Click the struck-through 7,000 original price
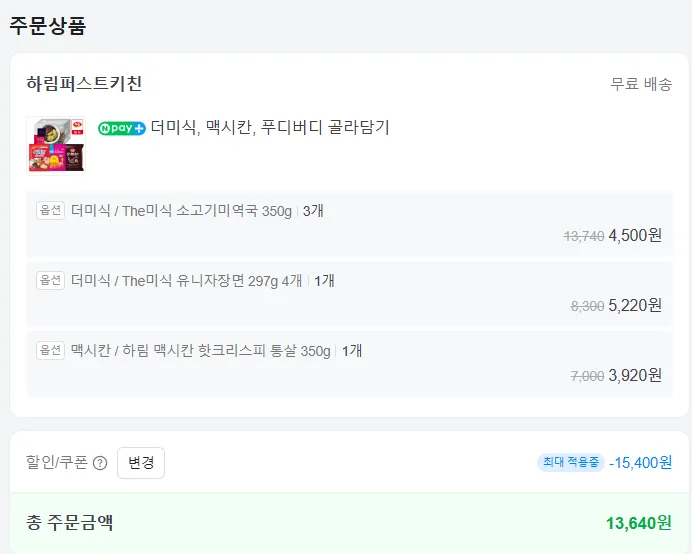692x554 pixels. coord(587,376)
